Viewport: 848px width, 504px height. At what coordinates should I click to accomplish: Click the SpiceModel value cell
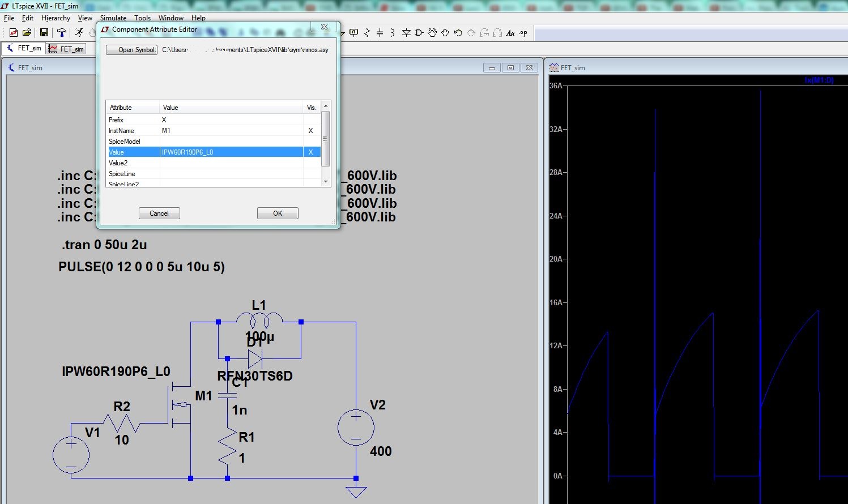[231, 142]
